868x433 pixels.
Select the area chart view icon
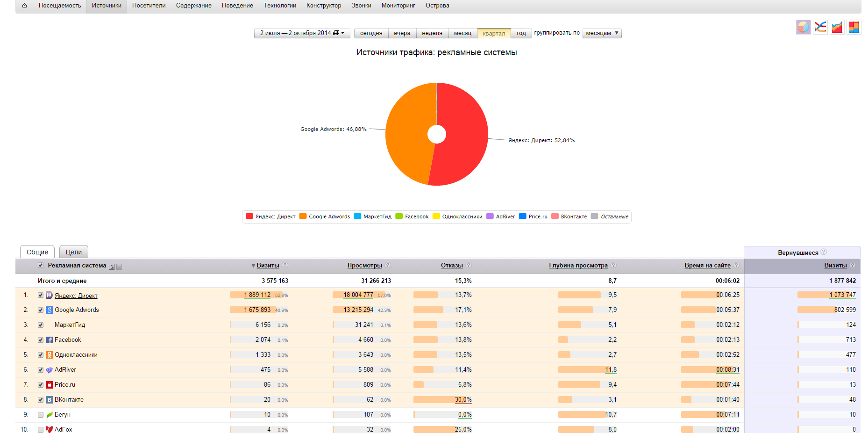[x=837, y=27]
